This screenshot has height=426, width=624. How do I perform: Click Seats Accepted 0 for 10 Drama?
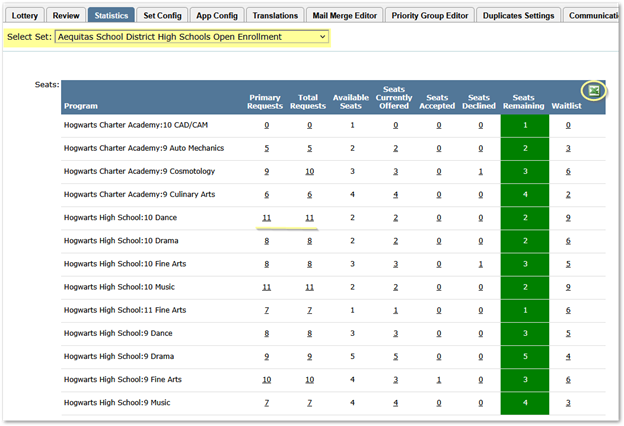(x=439, y=241)
